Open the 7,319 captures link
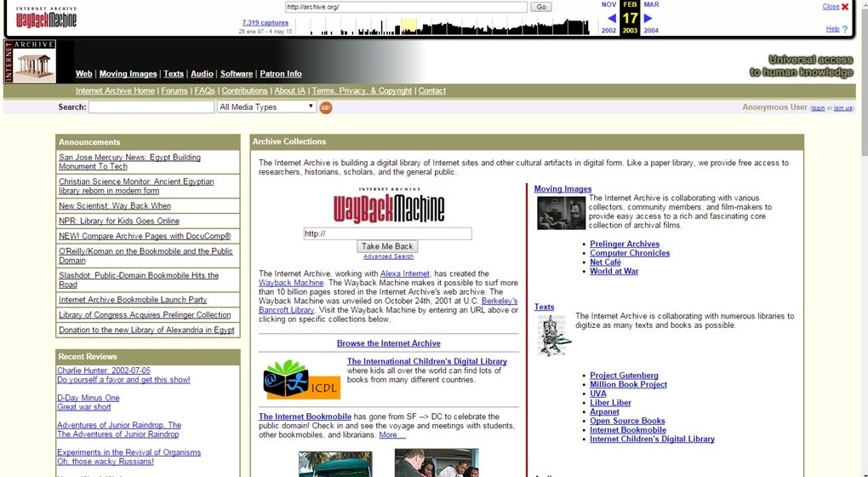Screen dimensions: 868x477 [x=266, y=23]
